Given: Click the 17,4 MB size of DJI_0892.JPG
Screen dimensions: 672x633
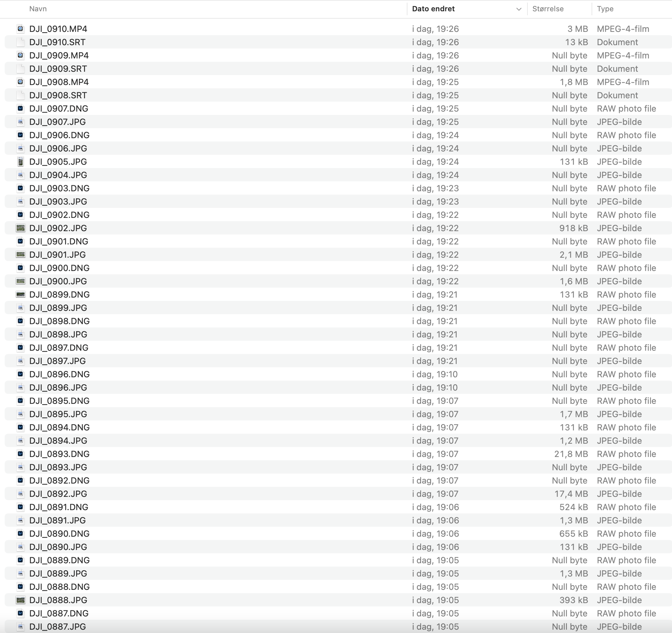Looking at the screenshot, I should pyautogui.click(x=571, y=494).
